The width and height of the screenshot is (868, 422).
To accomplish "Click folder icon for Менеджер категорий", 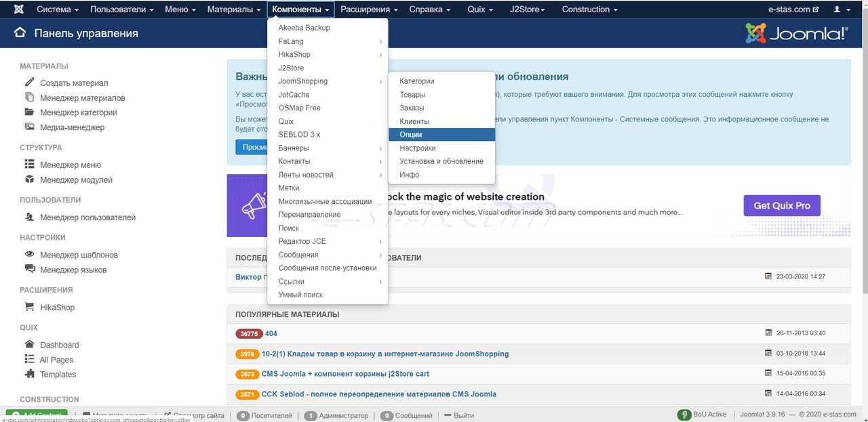I will point(30,112).
